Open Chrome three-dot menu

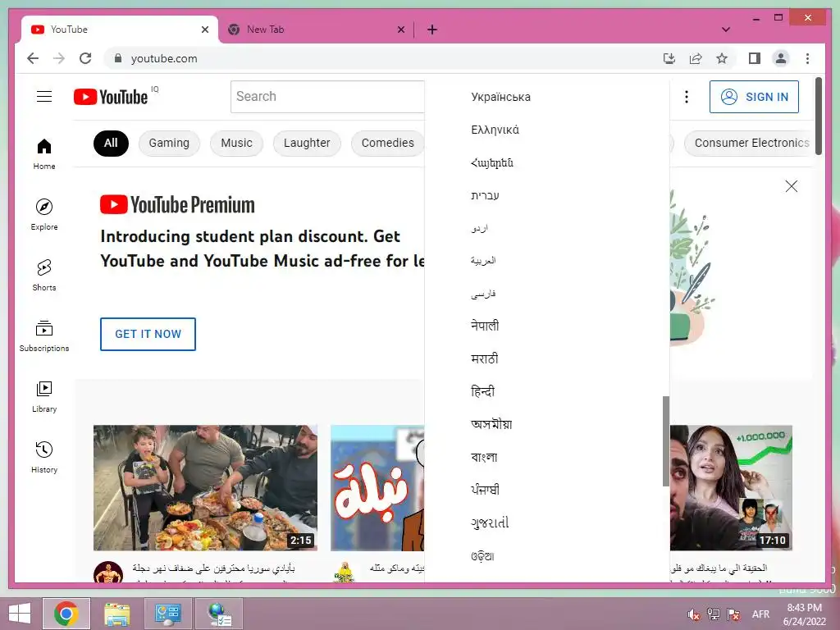[807, 58]
